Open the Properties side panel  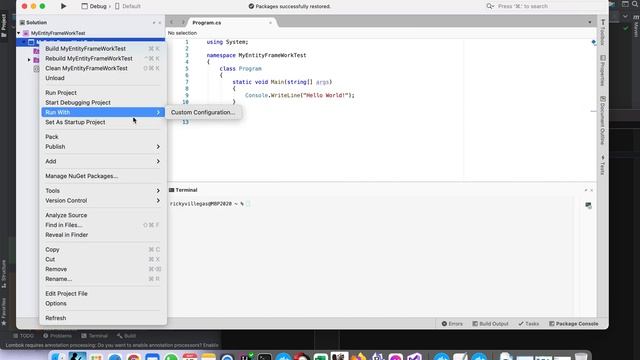[x=603, y=71]
